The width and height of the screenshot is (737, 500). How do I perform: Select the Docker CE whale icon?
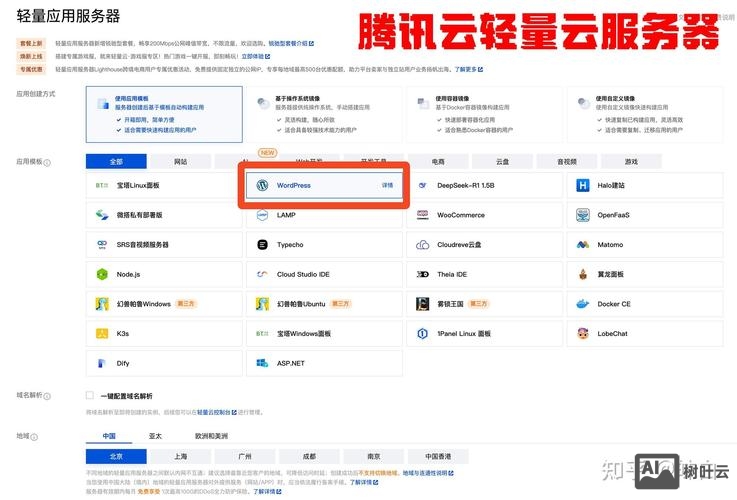pos(583,304)
